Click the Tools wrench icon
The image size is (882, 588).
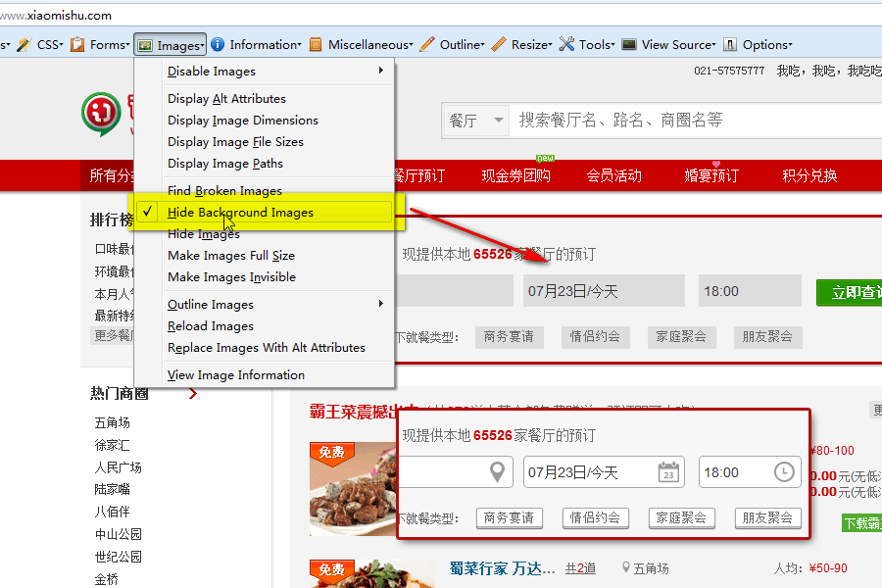564,44
